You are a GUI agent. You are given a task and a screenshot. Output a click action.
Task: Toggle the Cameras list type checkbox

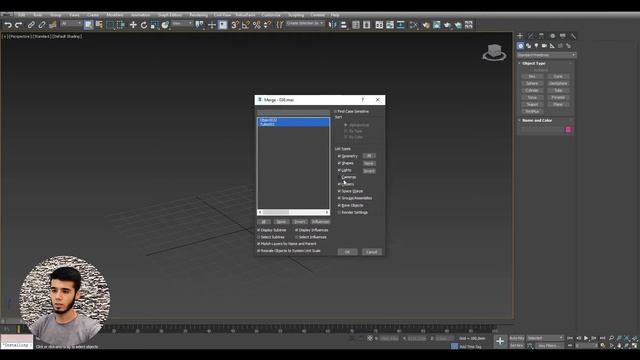[339, 177]
